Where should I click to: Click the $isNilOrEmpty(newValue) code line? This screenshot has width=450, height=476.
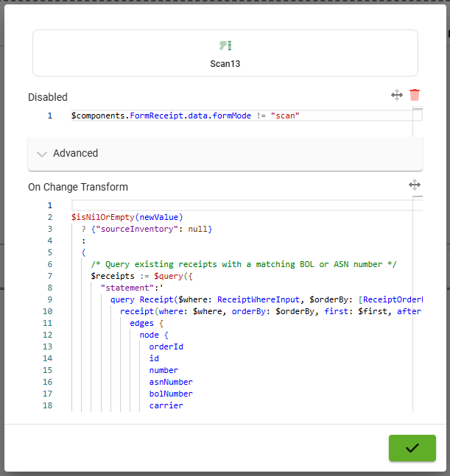(x=127, y=217)
